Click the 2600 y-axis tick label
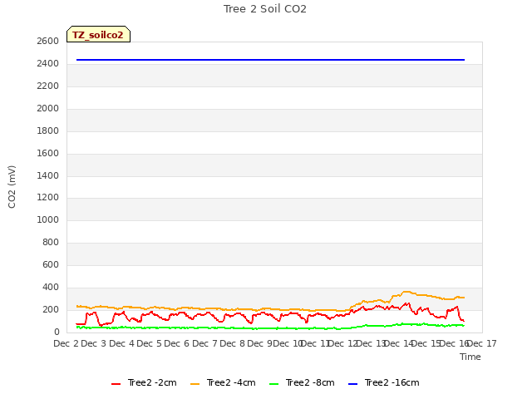 pos(48,41)
